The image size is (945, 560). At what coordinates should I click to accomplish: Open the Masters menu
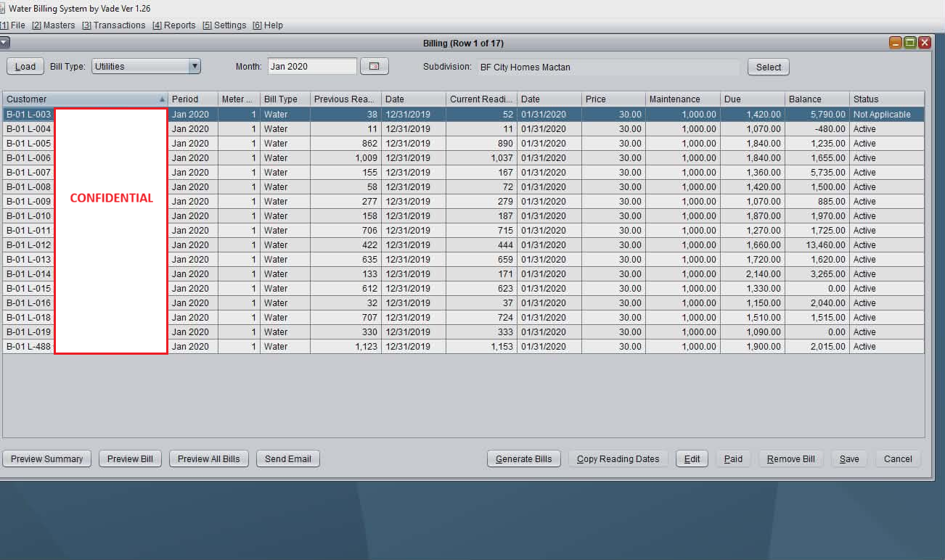54,25
